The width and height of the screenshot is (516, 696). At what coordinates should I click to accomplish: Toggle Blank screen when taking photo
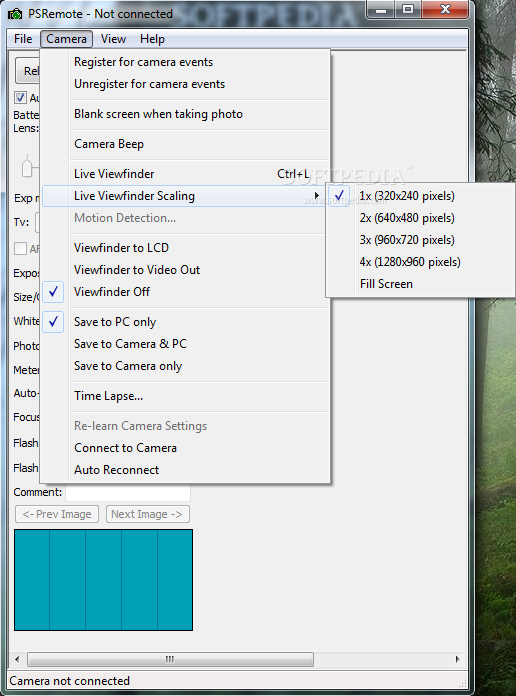[x=186, y=114]
